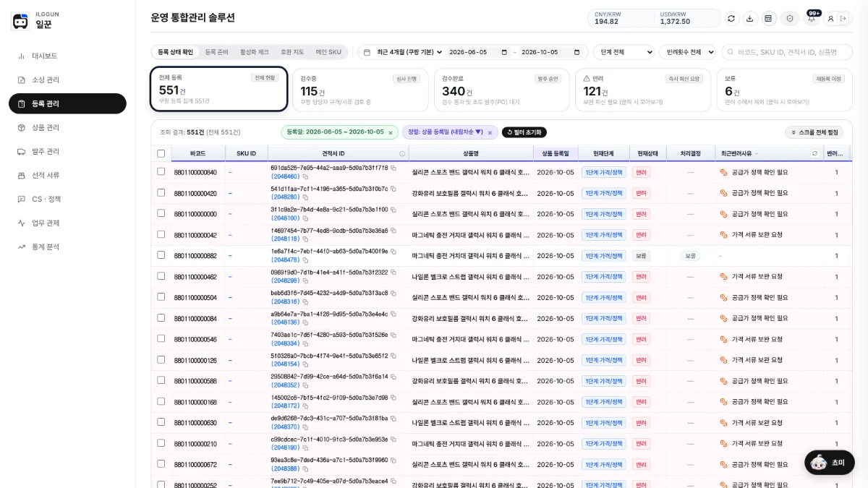Click the 일꾼 robot logo icon
The height and width of the screenshot is (488, 868).
[x=20, y=21]
